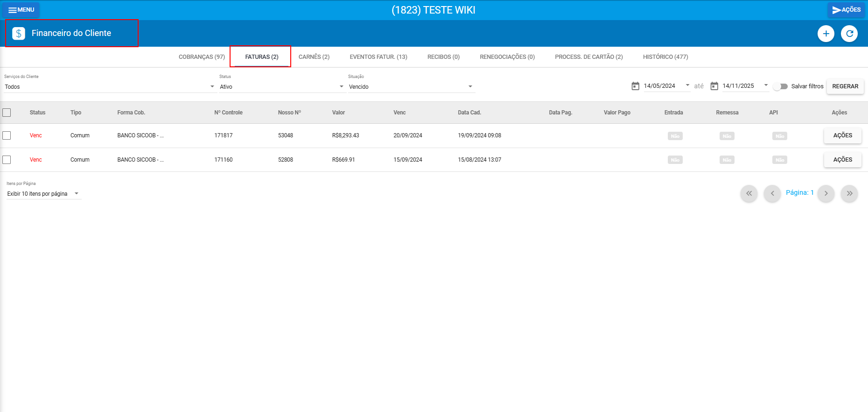Click Remessa Não badge in row 171817

pos(727,136)
